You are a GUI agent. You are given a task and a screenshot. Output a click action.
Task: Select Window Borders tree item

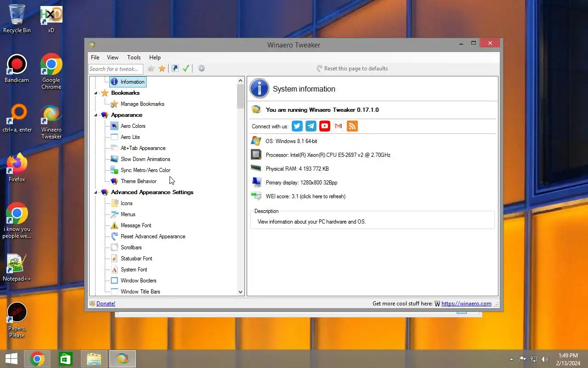point(138,281)
